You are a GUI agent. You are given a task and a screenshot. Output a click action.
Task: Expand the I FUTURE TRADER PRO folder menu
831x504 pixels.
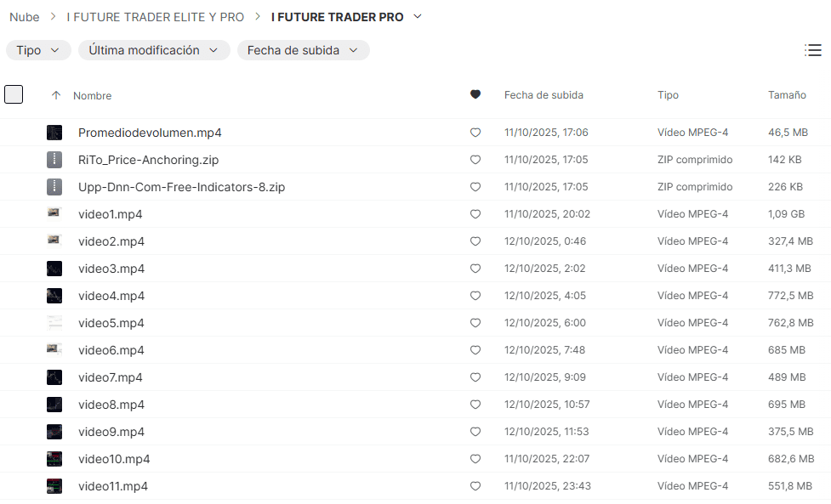pos(417,17)
